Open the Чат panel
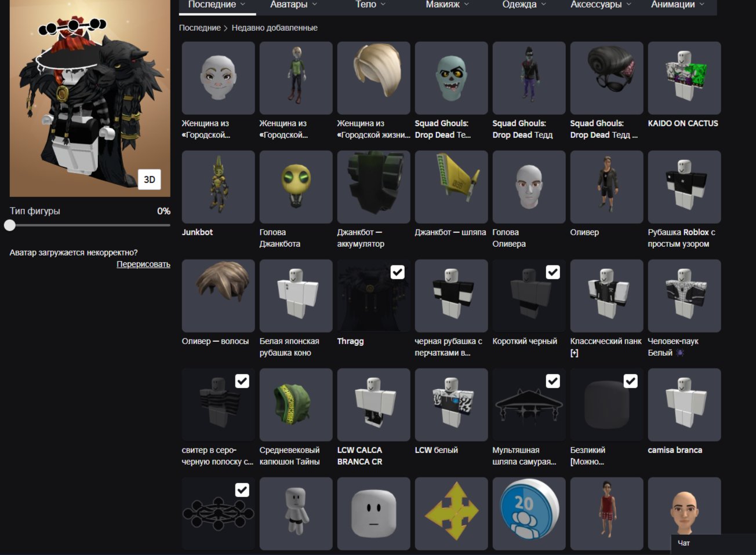 tap(713, 543)
